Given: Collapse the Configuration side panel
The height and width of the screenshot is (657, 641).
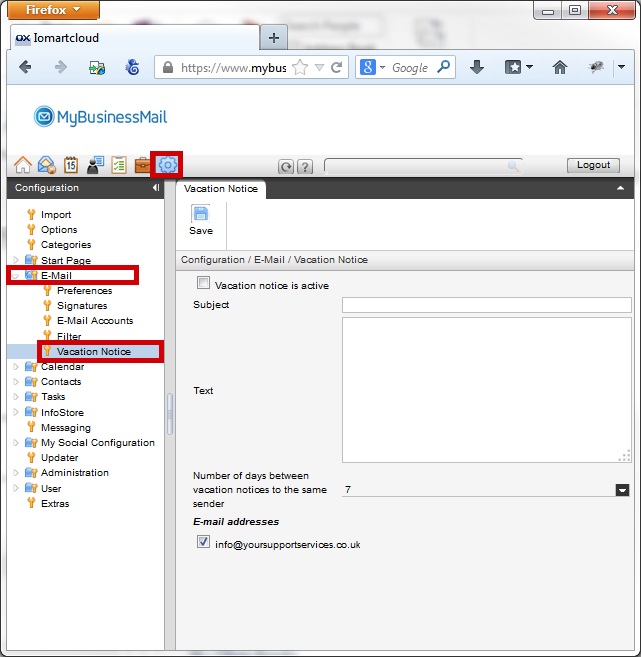Looking at the screenshot, I should coord(155,188).
